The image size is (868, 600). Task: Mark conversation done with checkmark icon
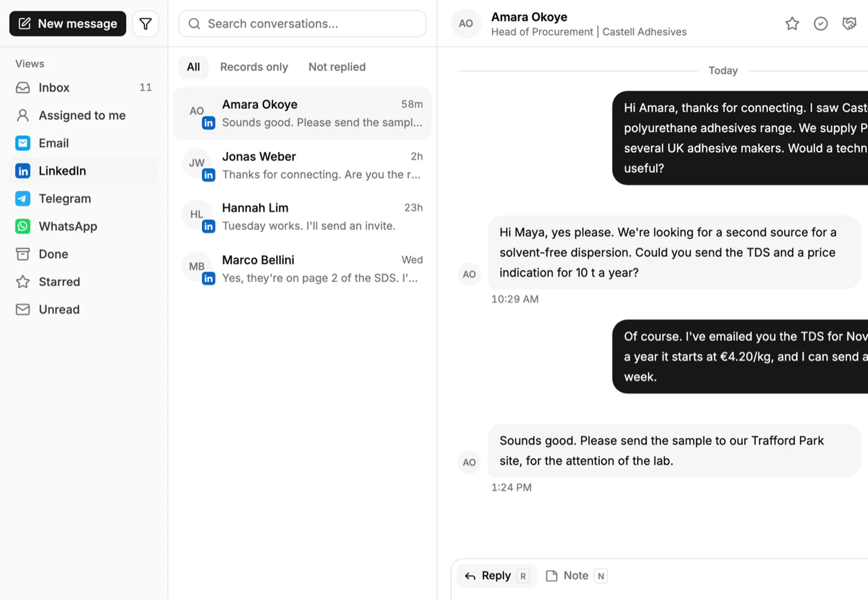tap(821, 23)
